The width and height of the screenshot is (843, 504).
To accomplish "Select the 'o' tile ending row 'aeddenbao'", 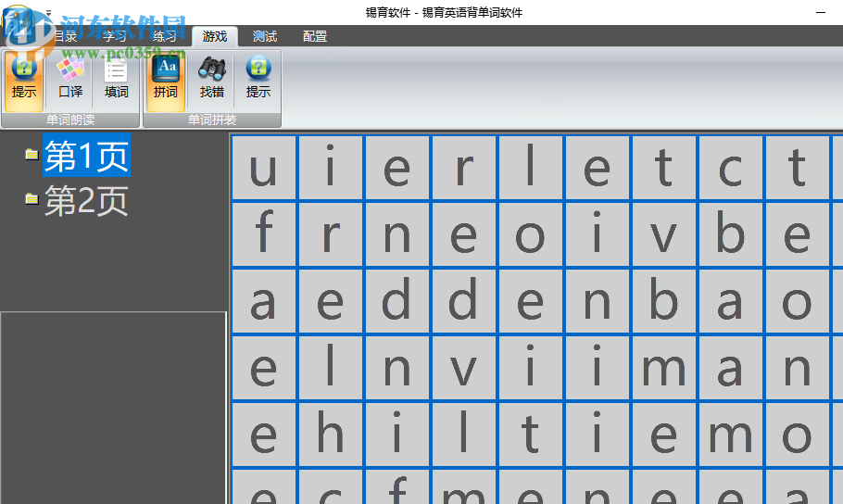I will (797, 301).
